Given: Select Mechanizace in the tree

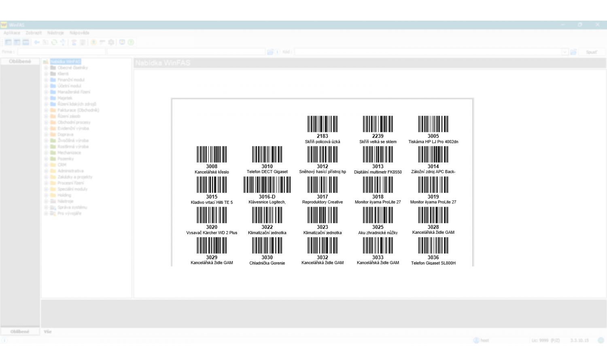Looking at the screenshot, I should (x=69, y=152).
